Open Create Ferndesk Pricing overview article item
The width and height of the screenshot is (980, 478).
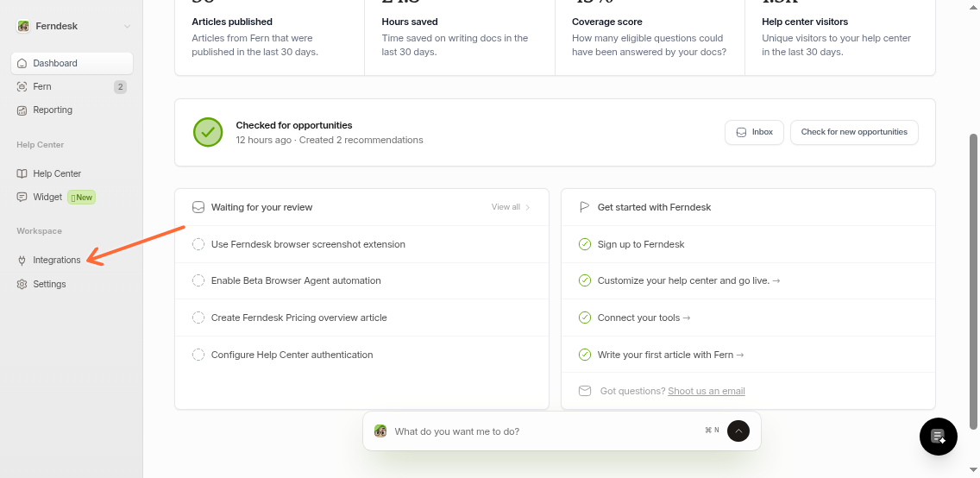coord(361,318)
